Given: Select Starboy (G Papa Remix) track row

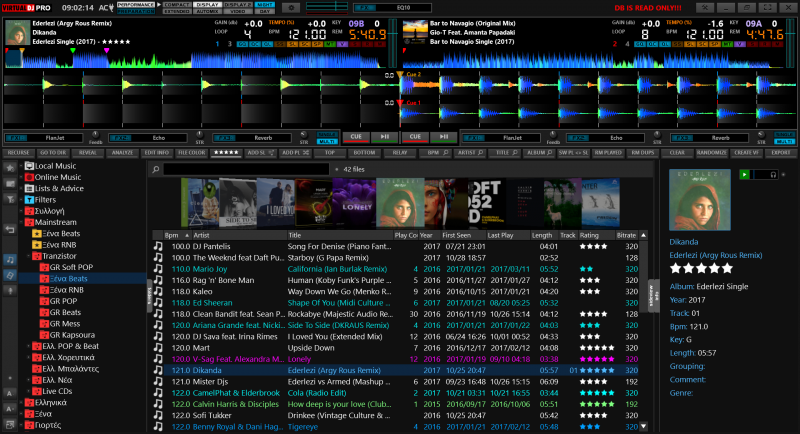Looking at the screenshot, I should [401, 258].
